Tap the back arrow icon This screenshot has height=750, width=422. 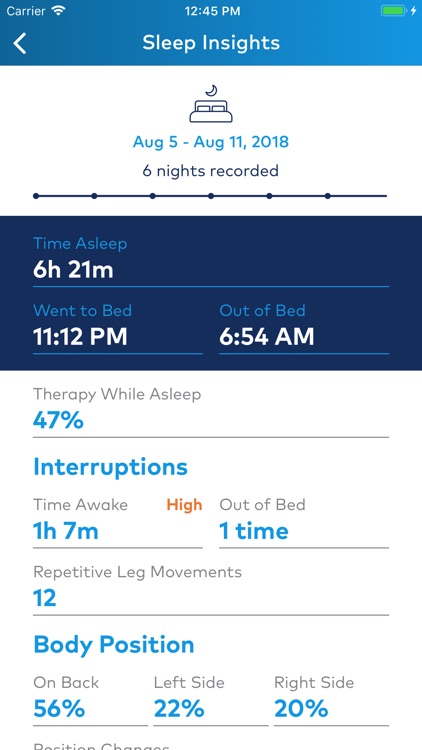coord(20,43)
